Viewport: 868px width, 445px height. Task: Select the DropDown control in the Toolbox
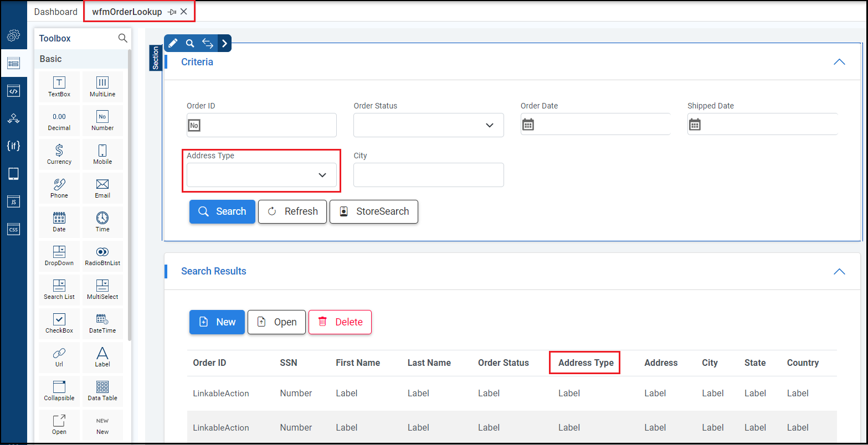click(59, 256)
